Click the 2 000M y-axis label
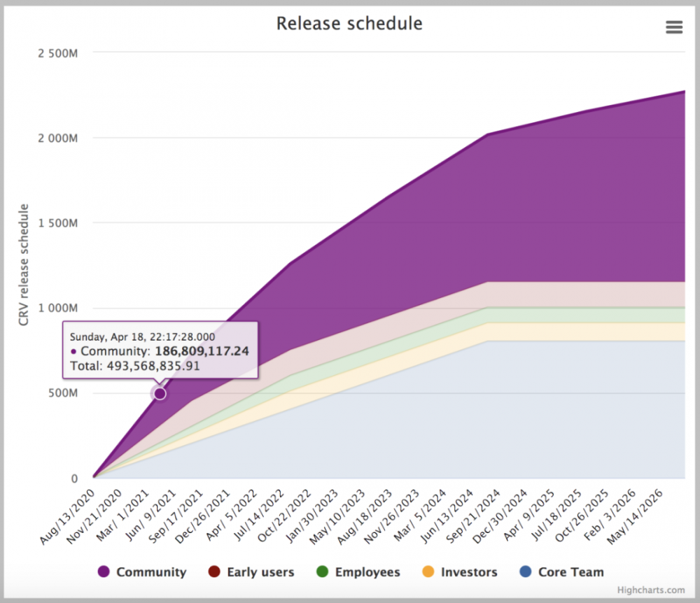Viewport: 700px width, 603px height. coord(57,138)
